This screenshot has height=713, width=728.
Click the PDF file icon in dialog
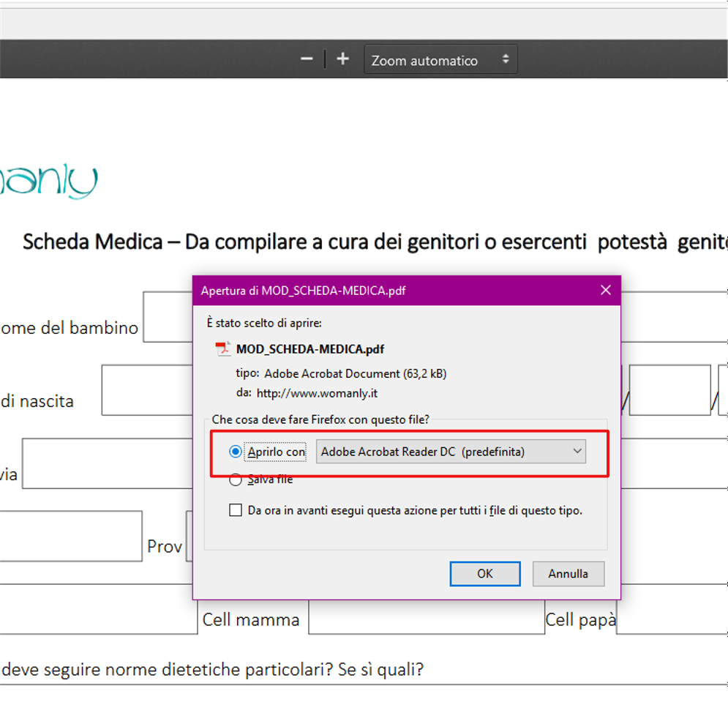(223, 349)
